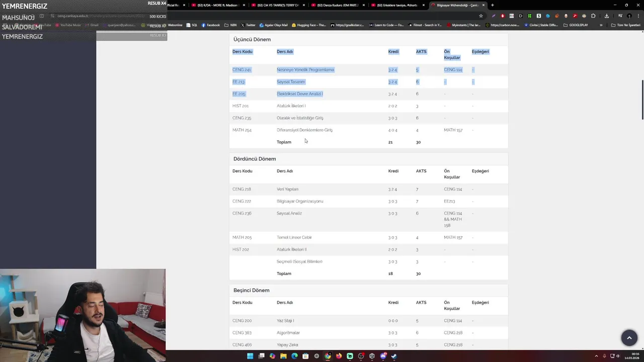Switch to the Erkeklere tavsiye shorts tab
The height and width of the screenshot is (362, 644).
coord(397,5)
